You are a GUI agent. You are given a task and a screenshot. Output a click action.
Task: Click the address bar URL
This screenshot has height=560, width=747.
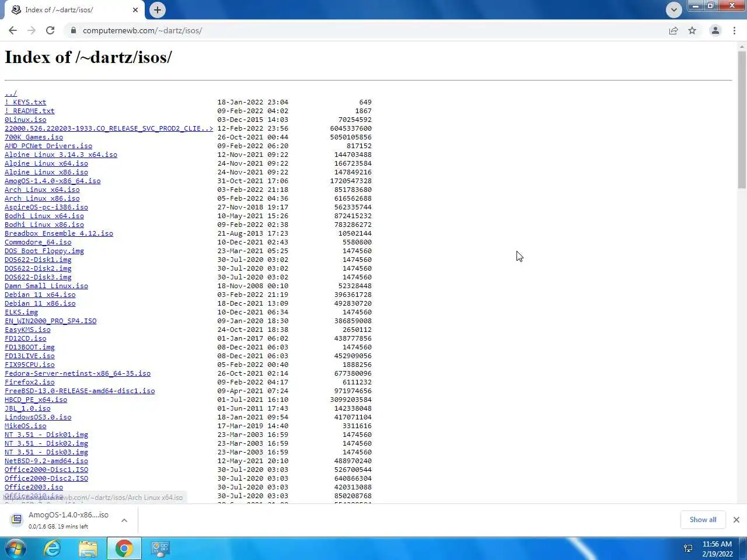pyautogui.click(x=142, y=30)
